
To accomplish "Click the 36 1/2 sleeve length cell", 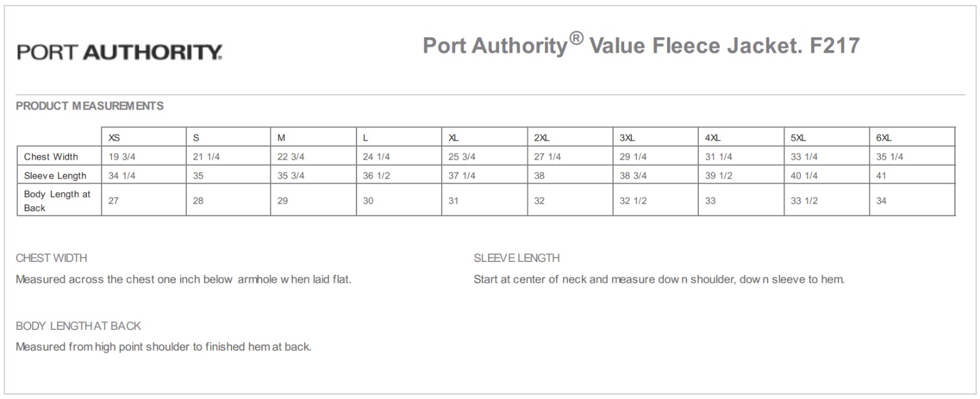I will pos(376,176).
